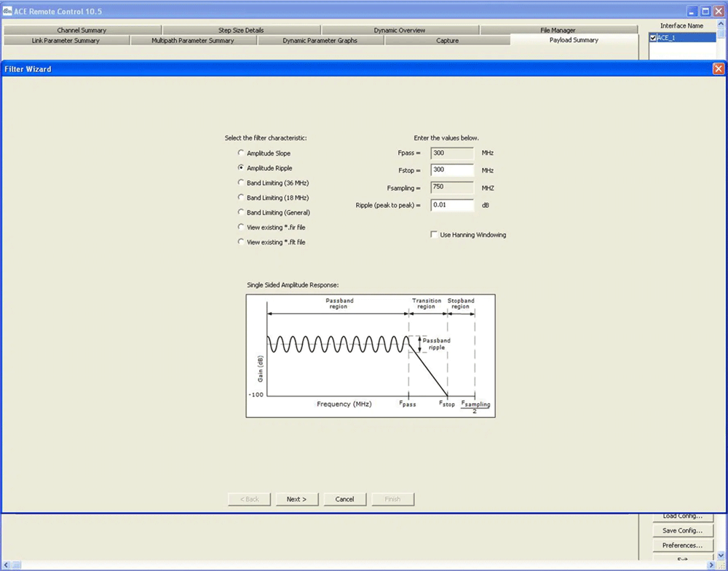Choose Band Limiting (36 MHz) option
728x571 pixels.
click(x=241, y=183)
